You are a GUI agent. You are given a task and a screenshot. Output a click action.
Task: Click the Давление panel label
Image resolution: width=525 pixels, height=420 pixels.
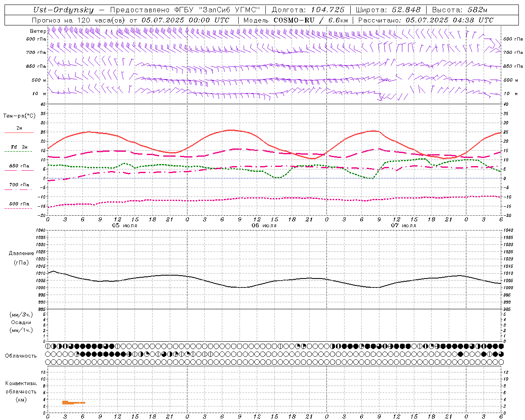(21, 253)
